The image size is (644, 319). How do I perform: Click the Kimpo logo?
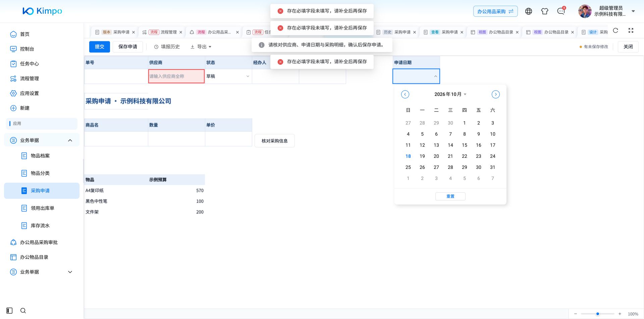coord(42,11)
